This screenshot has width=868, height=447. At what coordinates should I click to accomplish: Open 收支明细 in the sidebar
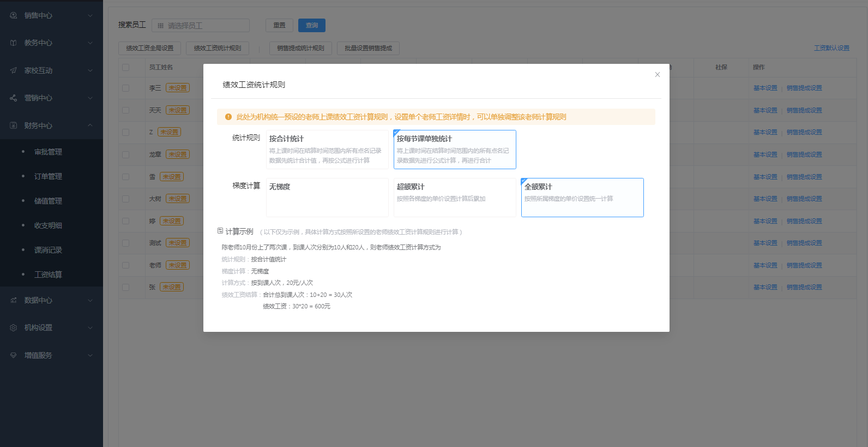[x=48, y=225]
